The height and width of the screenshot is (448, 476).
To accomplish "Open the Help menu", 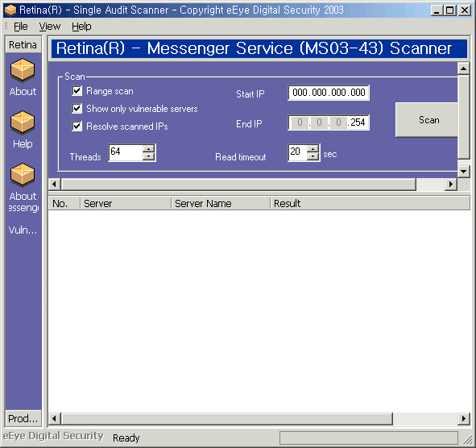I will (x=81, y=27).
